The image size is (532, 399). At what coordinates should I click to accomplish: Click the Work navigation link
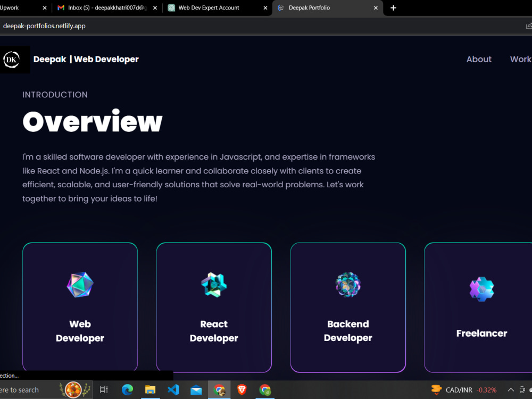(520, 59)
